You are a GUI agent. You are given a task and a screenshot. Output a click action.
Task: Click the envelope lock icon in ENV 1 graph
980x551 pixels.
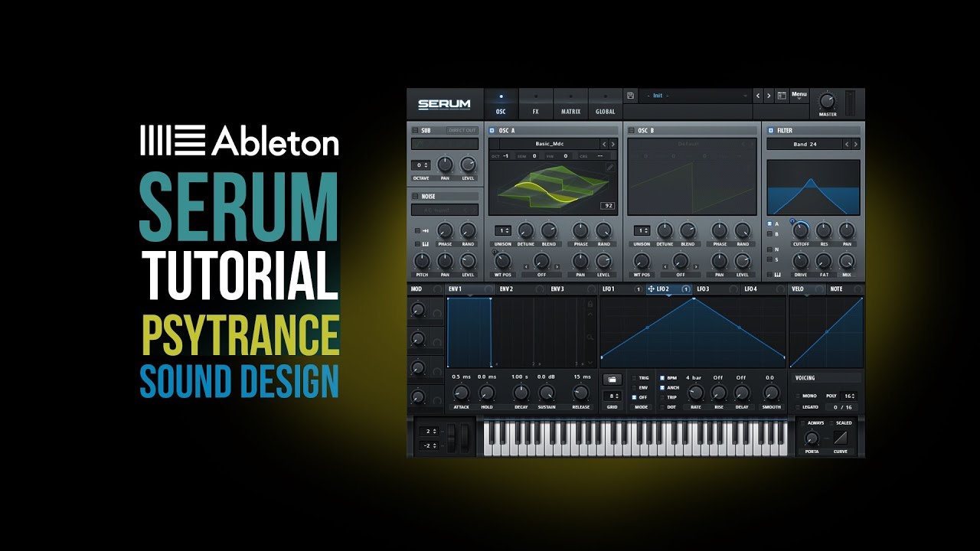(590, 304)
